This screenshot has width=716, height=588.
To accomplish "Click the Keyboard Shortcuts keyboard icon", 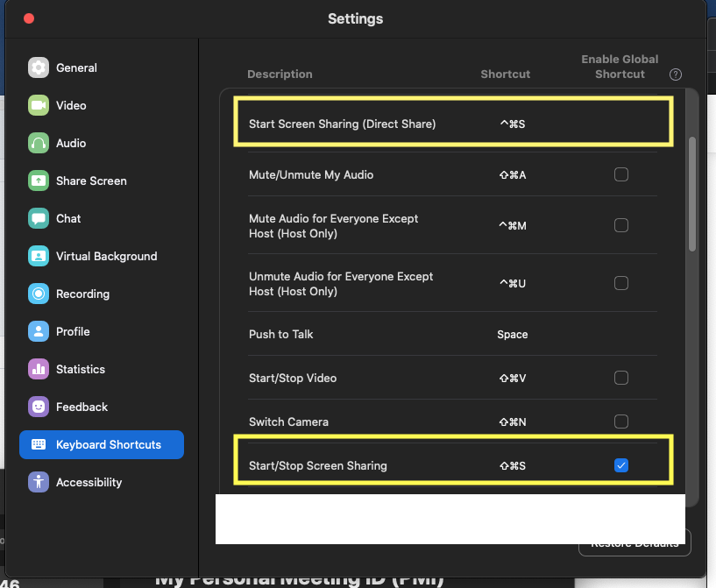I will point(39,444).
